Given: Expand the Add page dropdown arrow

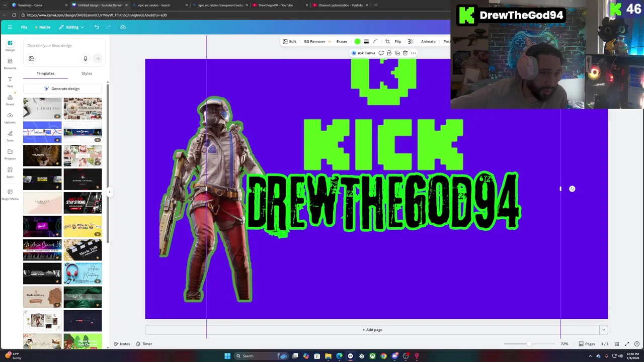Looking at the screenshot, I should 603,330.
